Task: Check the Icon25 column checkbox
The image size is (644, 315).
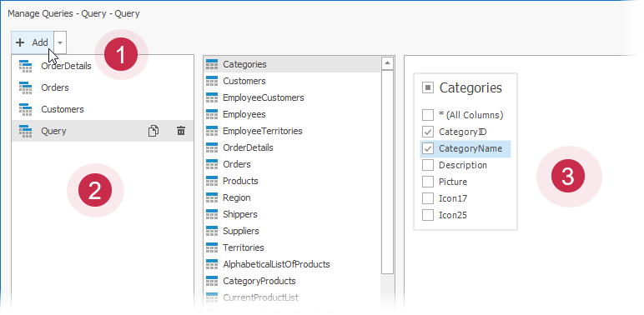Action: tap(428, 215)
